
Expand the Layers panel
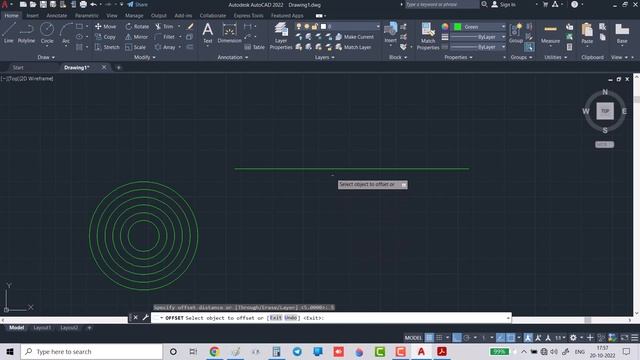324,58
